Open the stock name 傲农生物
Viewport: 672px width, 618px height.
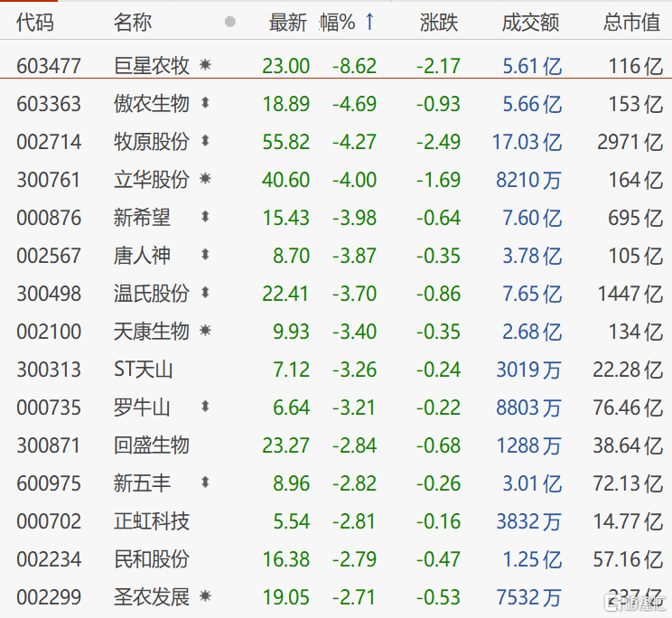coord(151,104)
